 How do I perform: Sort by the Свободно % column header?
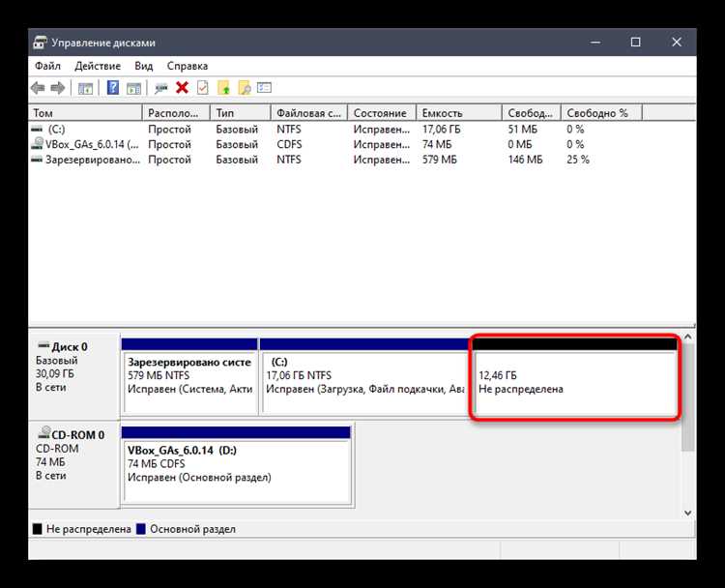[601, 113]
